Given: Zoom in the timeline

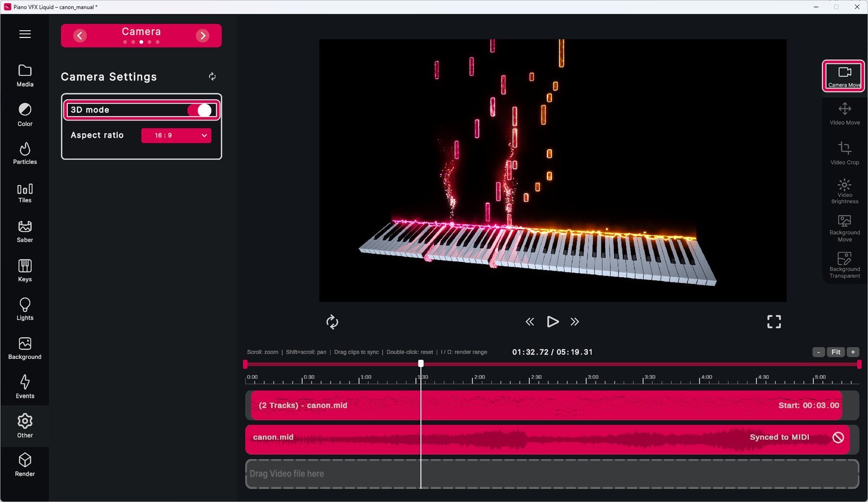Looking at the screenshot, I should coord(853,352).
